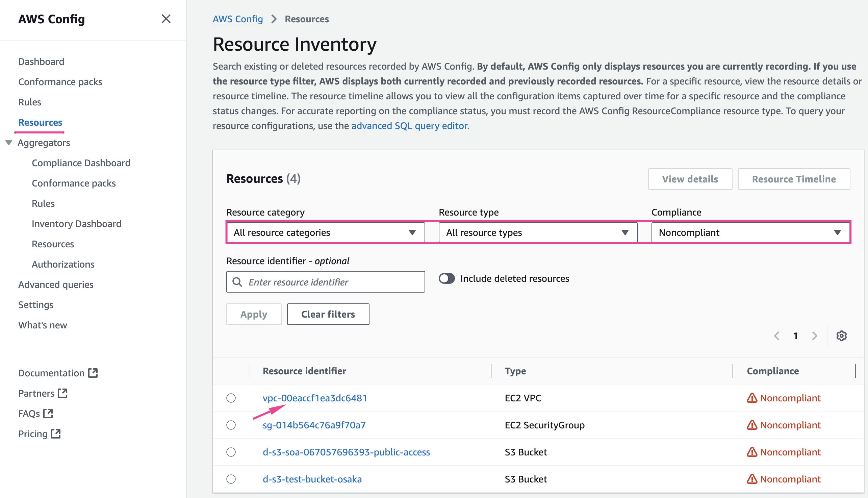Image resolution: width=868 pixels, height=498 pixels.
Task: Open the advanced SQL query editor link
Action: pyautogui.click(x=410, y=126)
